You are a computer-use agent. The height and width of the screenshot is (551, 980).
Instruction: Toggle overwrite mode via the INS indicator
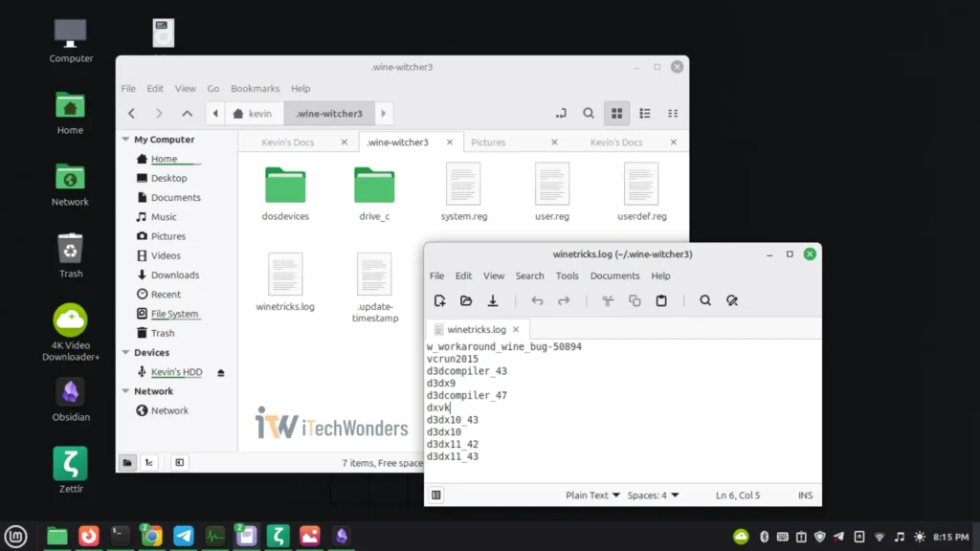coord(805,495)
